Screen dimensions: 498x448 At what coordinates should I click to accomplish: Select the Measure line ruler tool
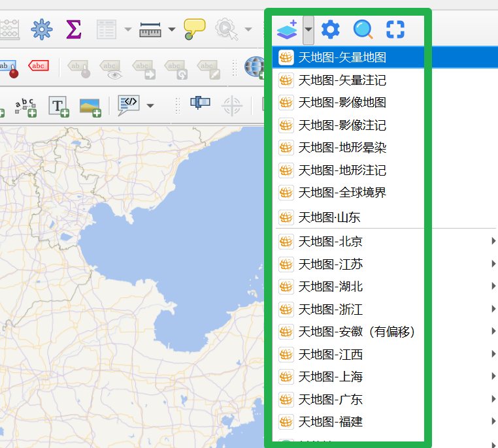click(x=150, y=29)
